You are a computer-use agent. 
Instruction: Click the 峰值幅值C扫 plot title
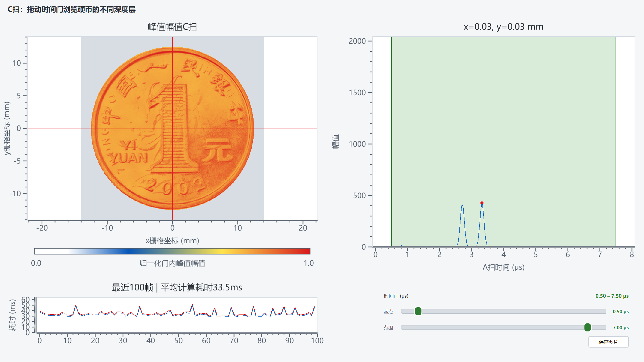point(173,27)
